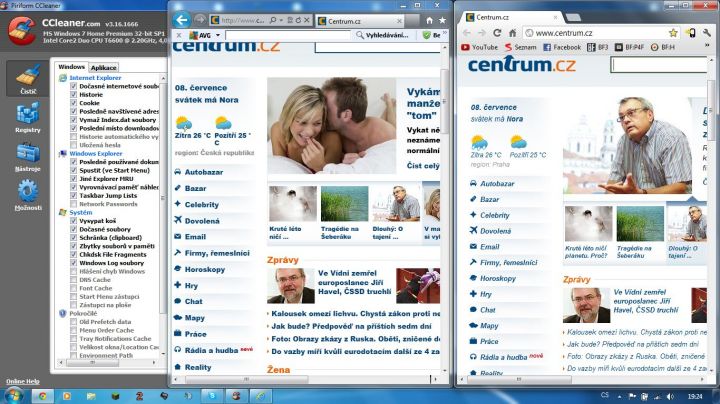Screen dimensions: 720x404
Task: Select the Centrum.cz tab in Chrome
Action: pyautogui.click(x=512, y=17)
